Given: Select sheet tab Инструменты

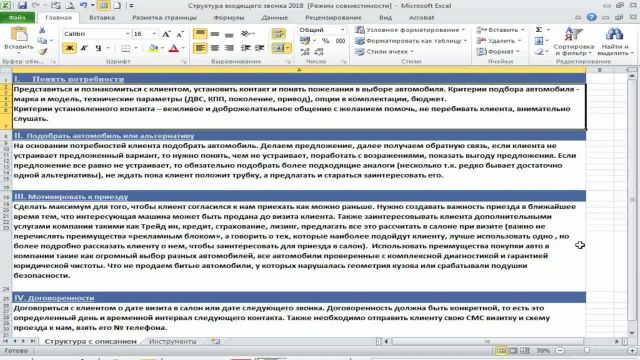Looking at the screenshot, I should [173, 341].
